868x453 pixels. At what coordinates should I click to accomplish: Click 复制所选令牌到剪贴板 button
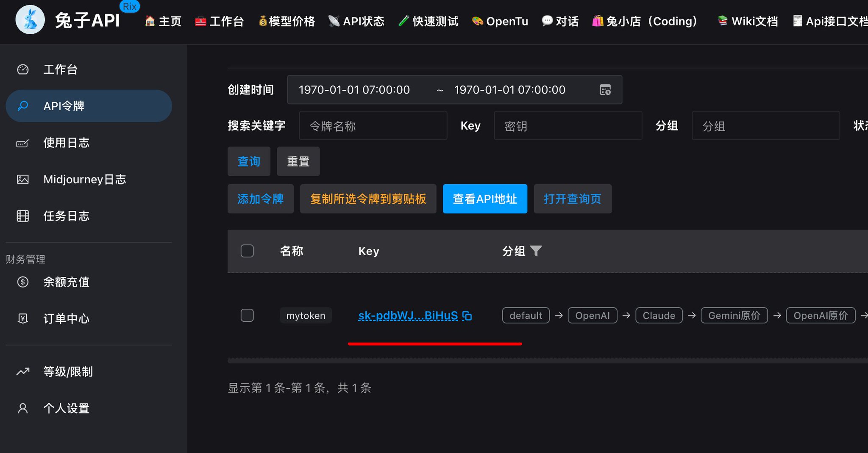(368, 199)
